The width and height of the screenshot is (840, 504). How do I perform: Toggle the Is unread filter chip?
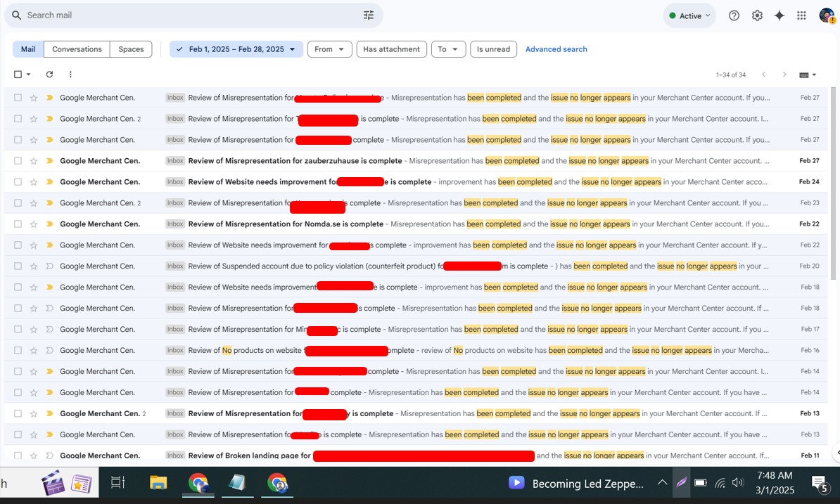pyautogui.click(x=493, y=49)
